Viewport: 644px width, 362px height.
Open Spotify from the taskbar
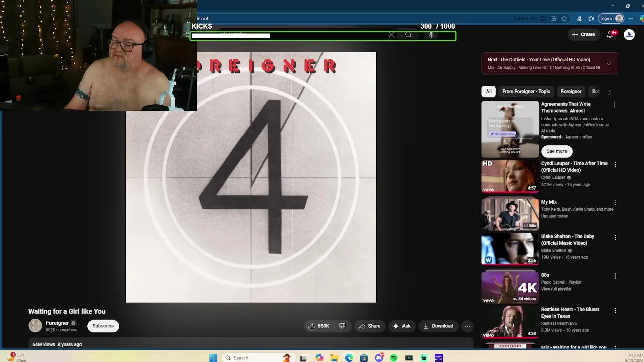(x=394, y=358)
